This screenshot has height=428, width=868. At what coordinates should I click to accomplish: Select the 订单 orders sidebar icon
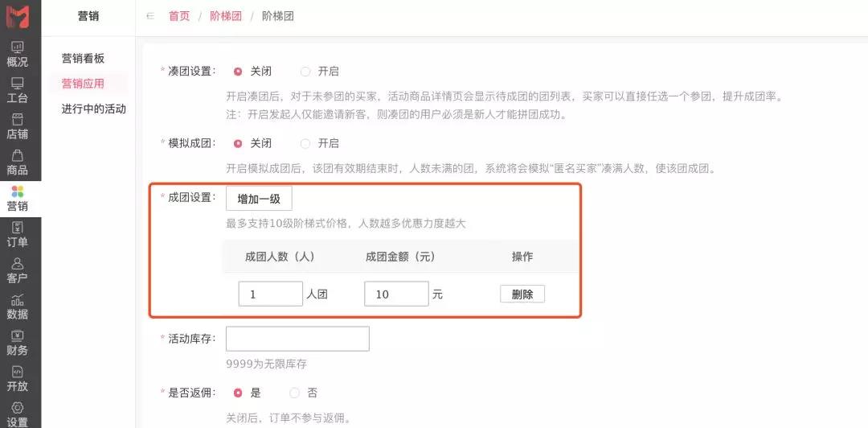pyautogui.click(x=17, y=228)
